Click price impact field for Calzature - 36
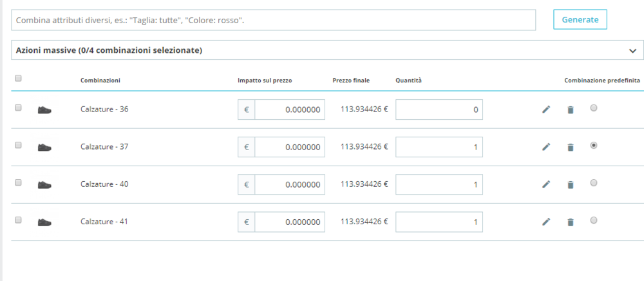The image size is (644, 281). (x=290, y=110)
